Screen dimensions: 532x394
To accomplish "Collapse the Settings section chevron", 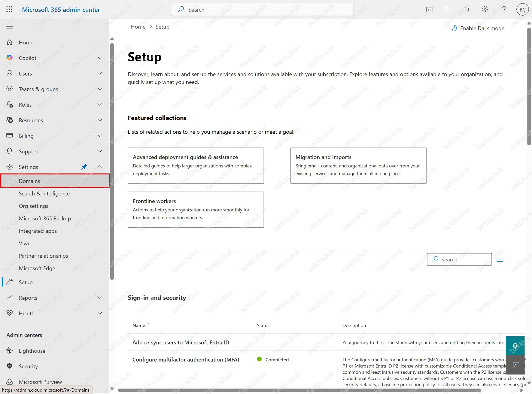I will (x=100, y=167).
